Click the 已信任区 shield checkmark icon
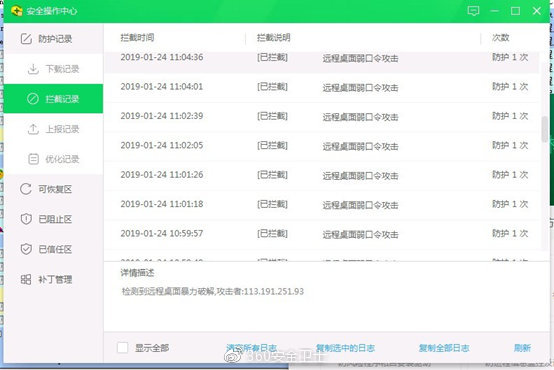 tap(26, 249)
